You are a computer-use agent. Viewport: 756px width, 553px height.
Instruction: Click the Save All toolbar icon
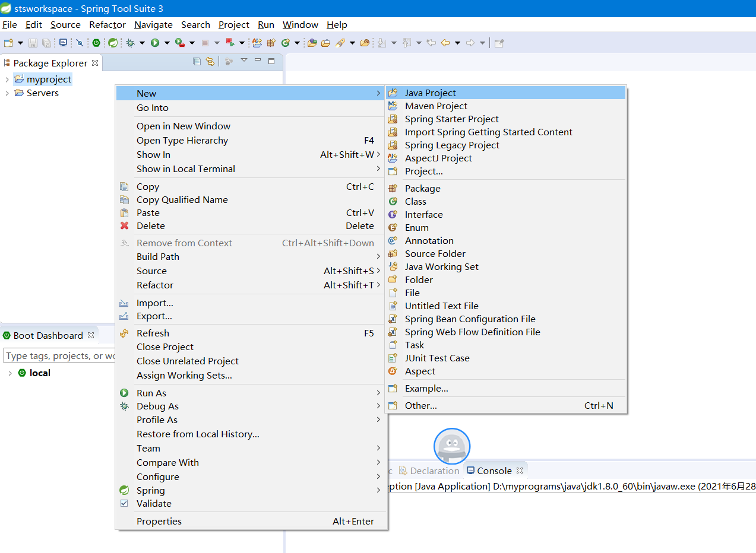[x=46, y=43]
